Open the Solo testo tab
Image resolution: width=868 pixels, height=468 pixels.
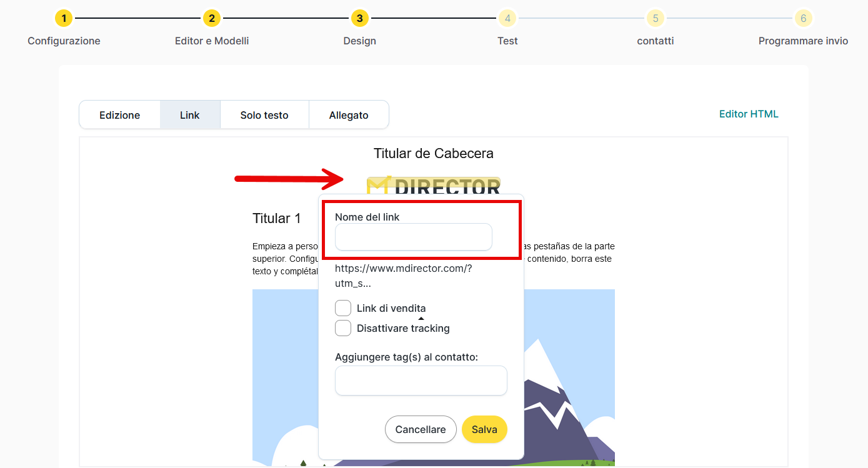tap(264, 115)
